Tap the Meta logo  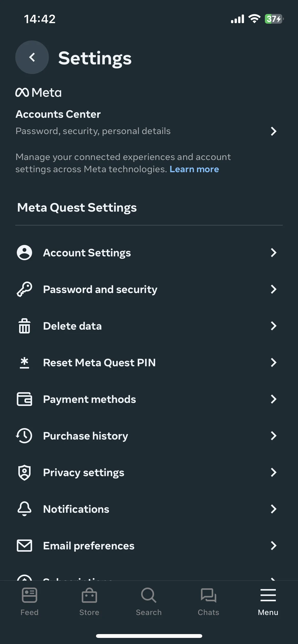click(x=38, y=93)
